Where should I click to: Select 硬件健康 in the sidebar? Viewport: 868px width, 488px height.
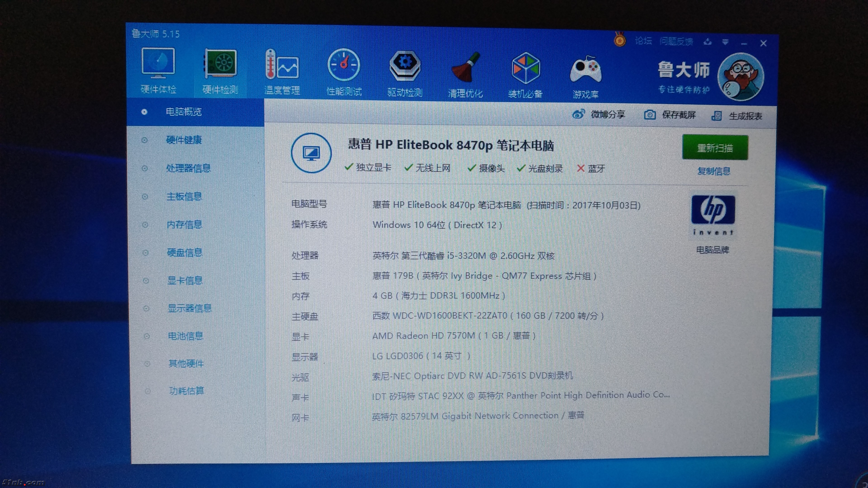coord(184,140)
